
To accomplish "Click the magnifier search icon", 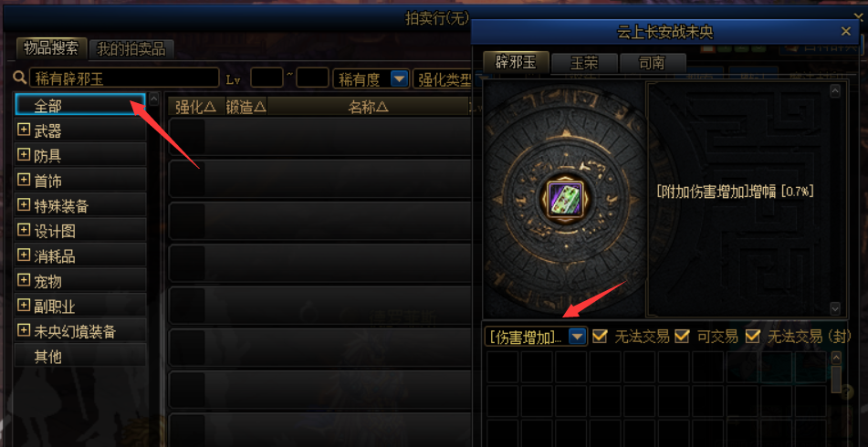I will tap(20, 78).
